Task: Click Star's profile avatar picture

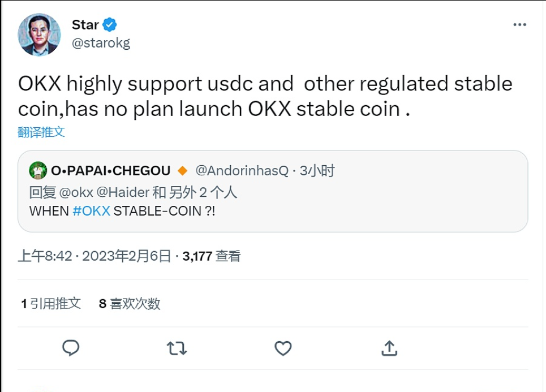Action: (39, 35)
